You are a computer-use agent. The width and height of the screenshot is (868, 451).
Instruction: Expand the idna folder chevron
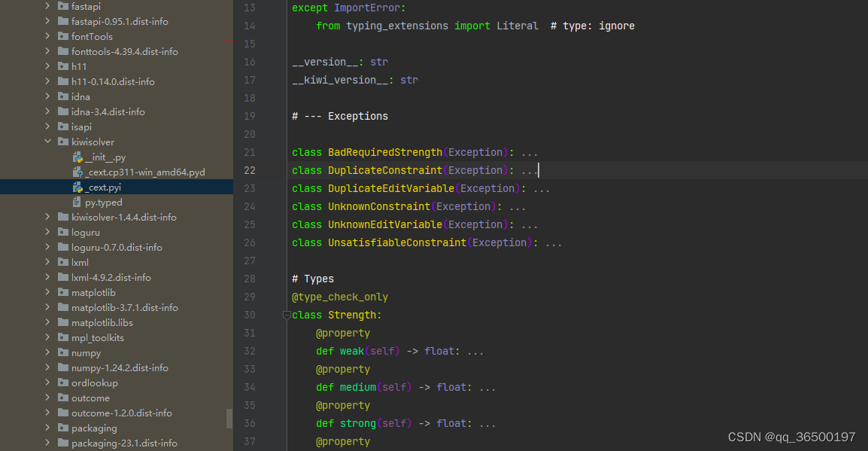tap(47, 96)
